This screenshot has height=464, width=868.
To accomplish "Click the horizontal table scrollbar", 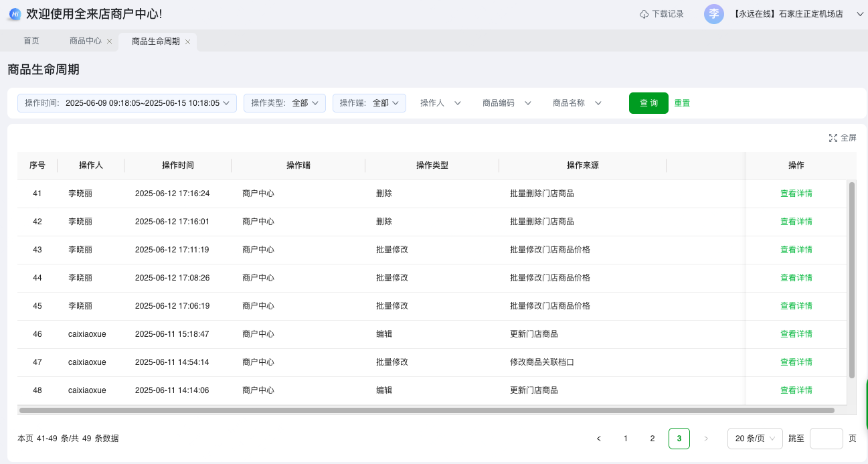I will [427, 410].
